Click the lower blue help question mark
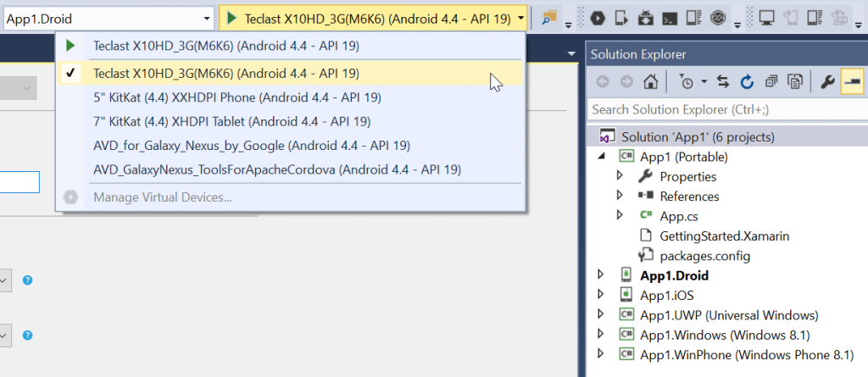This screenshot has width=868, height=377. tap(27, 335)
